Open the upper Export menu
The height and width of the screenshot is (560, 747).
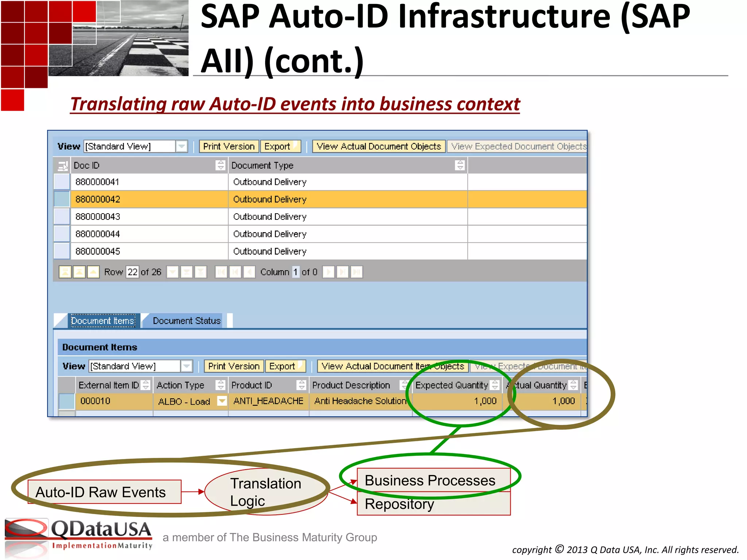click(280, 146)
